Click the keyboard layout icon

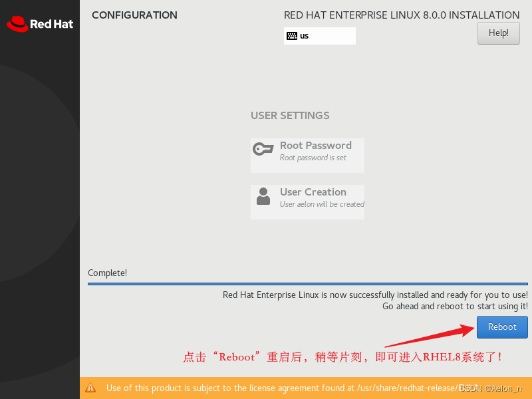point(292,36)
